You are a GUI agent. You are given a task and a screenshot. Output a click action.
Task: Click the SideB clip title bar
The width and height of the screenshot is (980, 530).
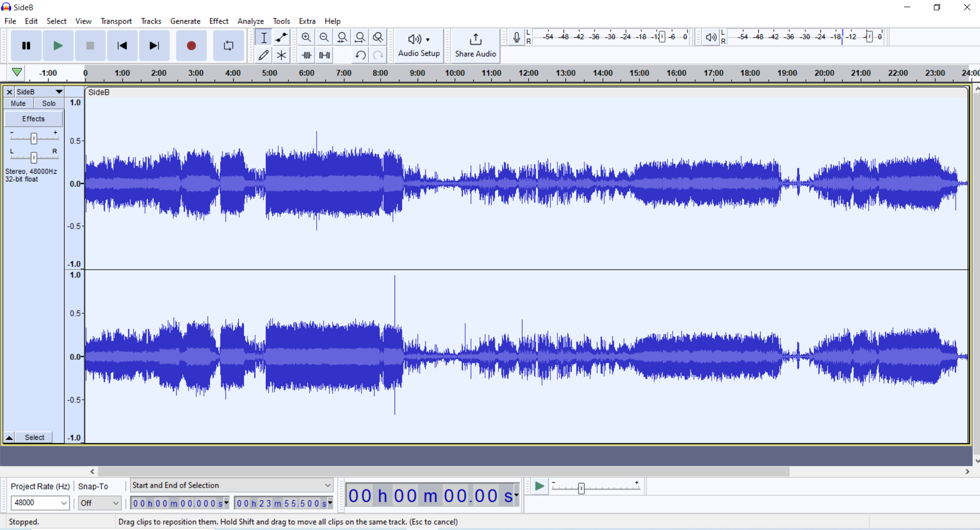(x=527, y=92)
